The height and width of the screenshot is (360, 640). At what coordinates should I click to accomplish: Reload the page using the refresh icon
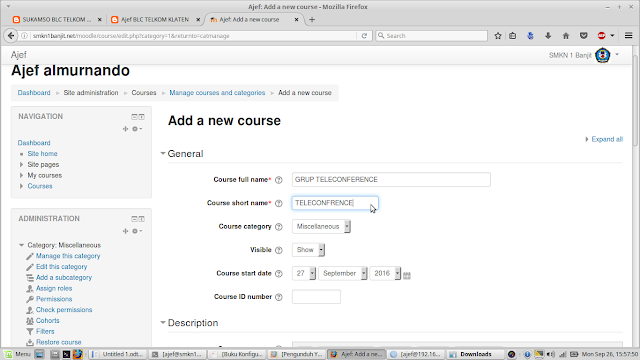point(364,36)
